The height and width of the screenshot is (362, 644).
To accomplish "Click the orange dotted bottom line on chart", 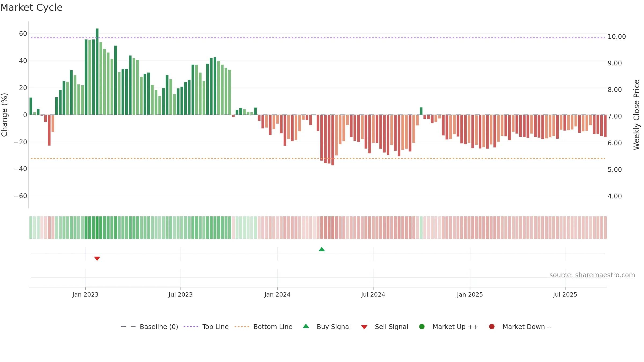I will pyautogui.click(x=318, y=158).
